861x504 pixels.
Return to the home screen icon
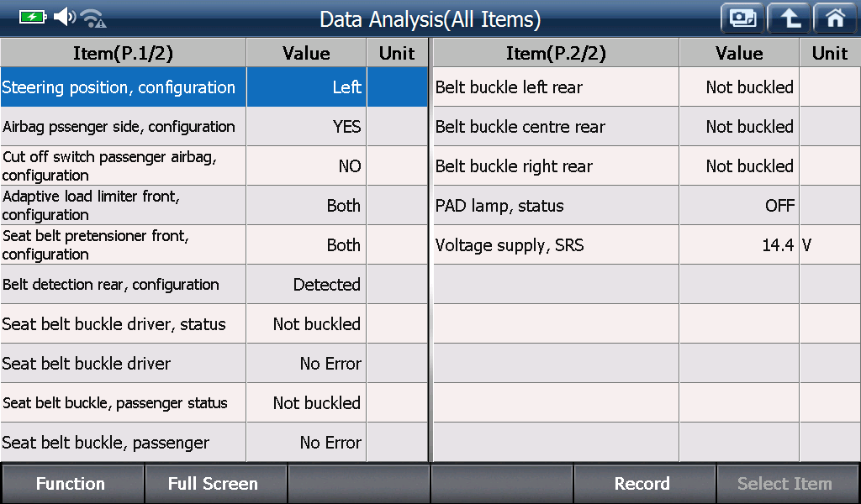point(835,18)
